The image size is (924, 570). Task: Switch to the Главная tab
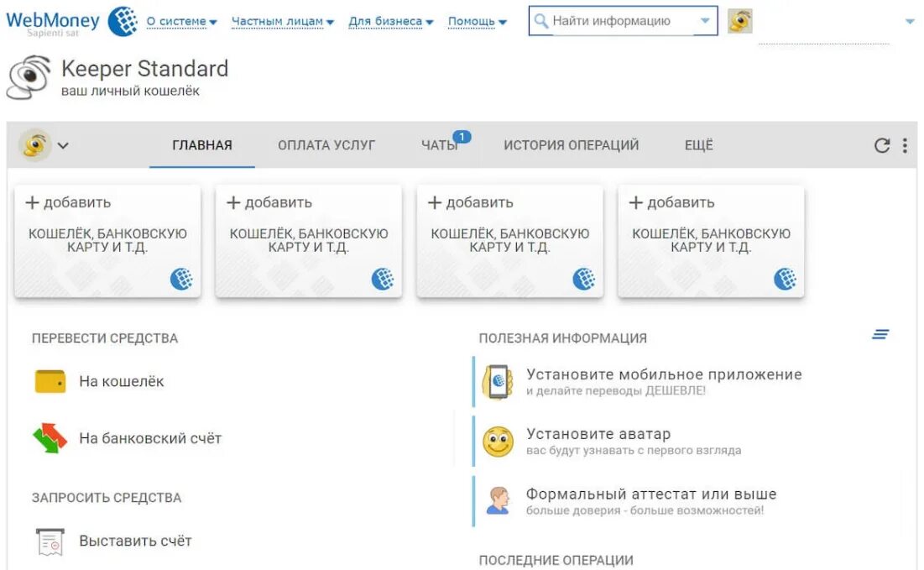coord(202,145)
